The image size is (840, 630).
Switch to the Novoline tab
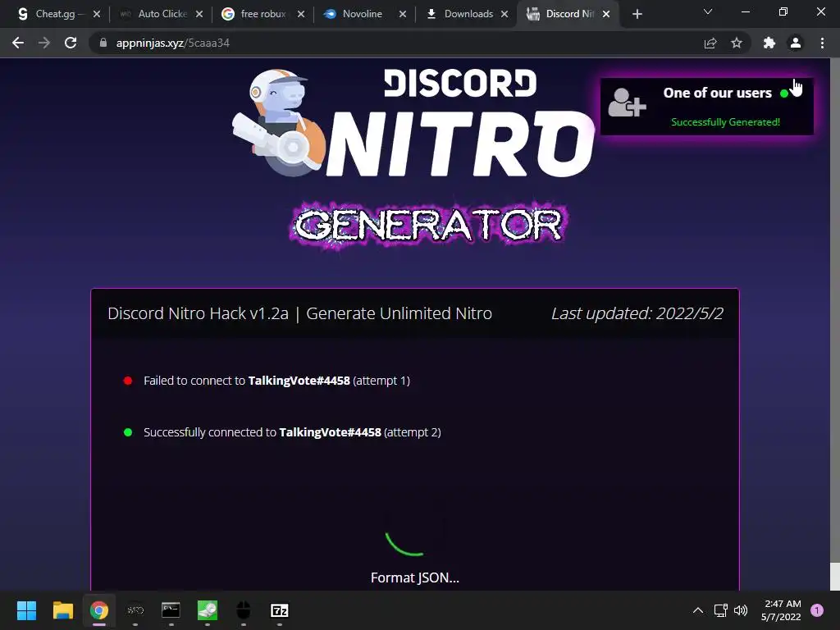pos(363,14)
